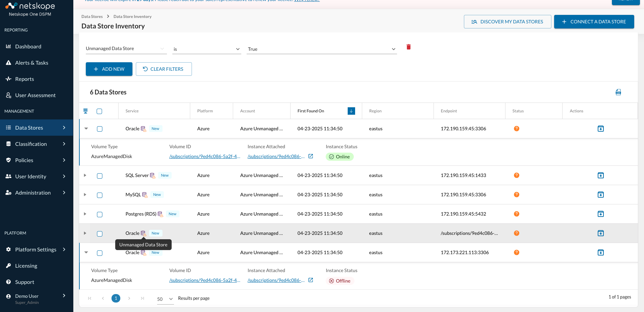Click unmanaged store icon beside SQL Server
644x312 pixels.
[x=153, y=176]
